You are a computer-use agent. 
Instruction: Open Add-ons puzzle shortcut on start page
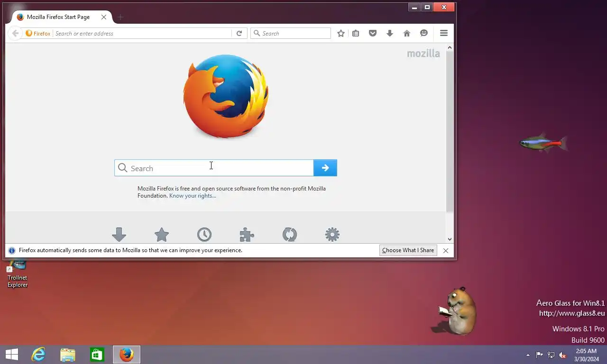[x=247, y=235]
